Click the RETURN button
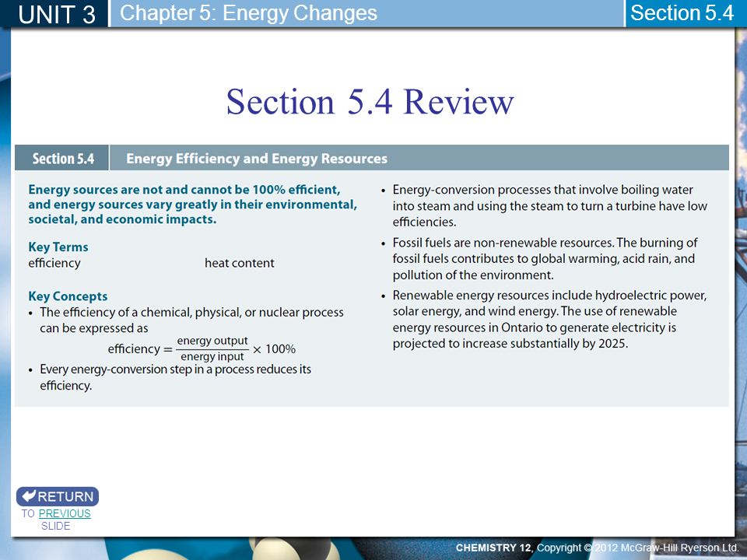Viewport: 747px width, 560px height. [58, 496]
